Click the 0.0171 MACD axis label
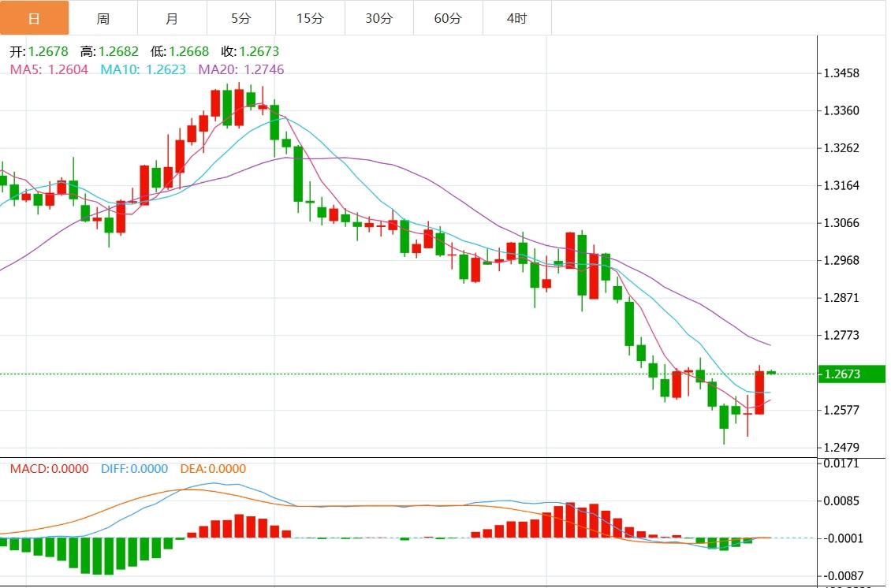This screenshot has width=891, height=588. pos(841,463)
